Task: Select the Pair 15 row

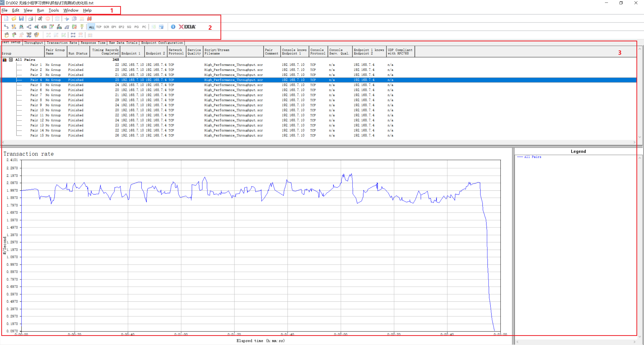Action: (x=319, y=135)
